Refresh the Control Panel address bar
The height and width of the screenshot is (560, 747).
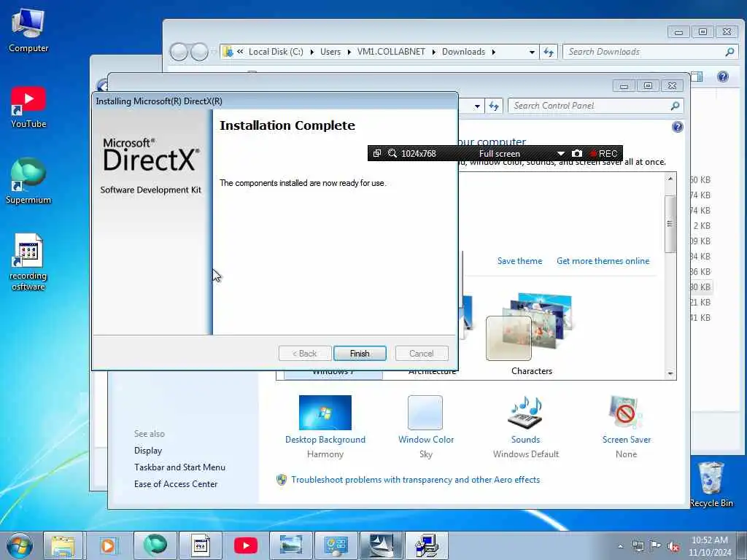point(494,106)
